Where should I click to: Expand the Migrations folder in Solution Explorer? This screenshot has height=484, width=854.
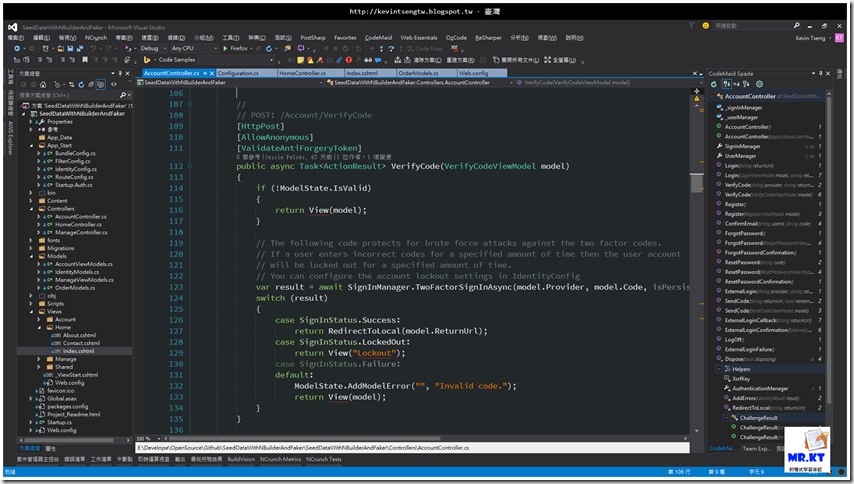coord(32,248)
